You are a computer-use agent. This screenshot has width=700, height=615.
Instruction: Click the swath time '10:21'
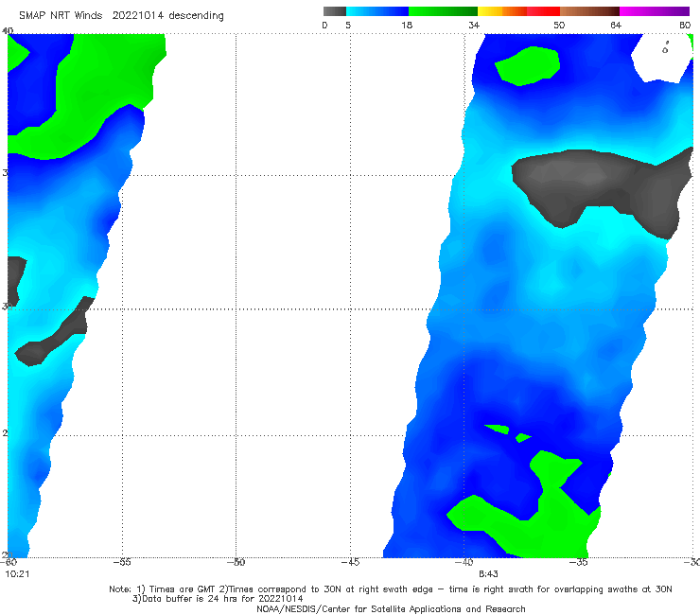[x=17, y=574]
